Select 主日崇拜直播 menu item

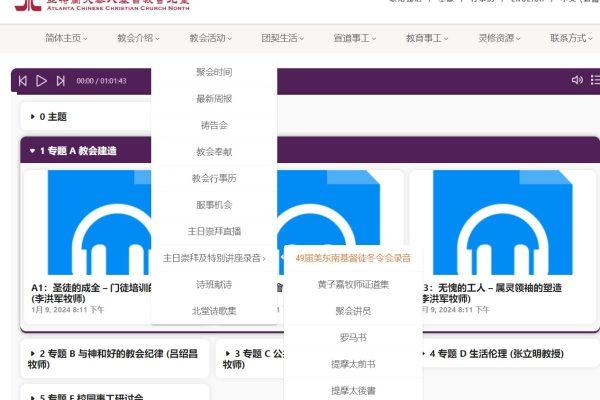pos(214,231)
